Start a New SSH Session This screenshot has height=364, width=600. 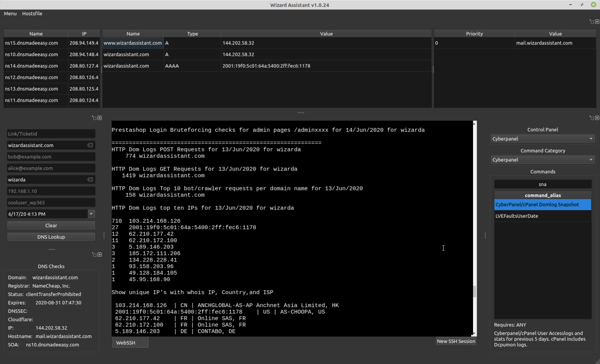(456, 341)
